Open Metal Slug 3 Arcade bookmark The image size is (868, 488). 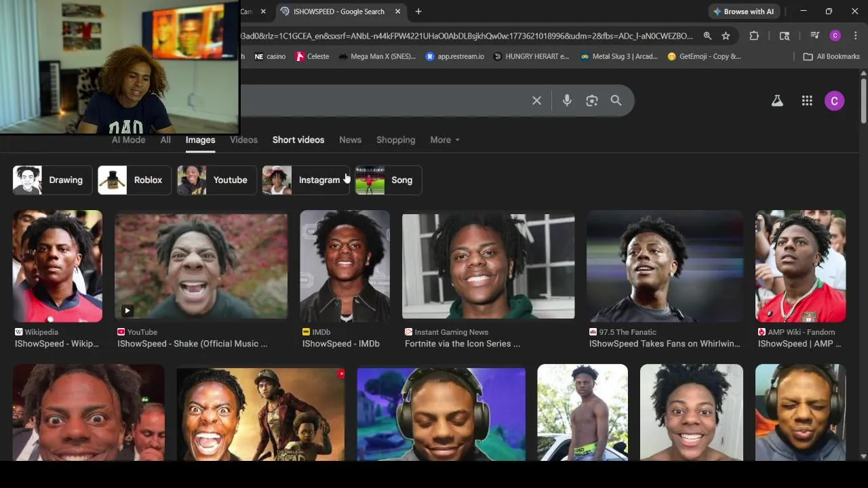(x=619, y=56)
